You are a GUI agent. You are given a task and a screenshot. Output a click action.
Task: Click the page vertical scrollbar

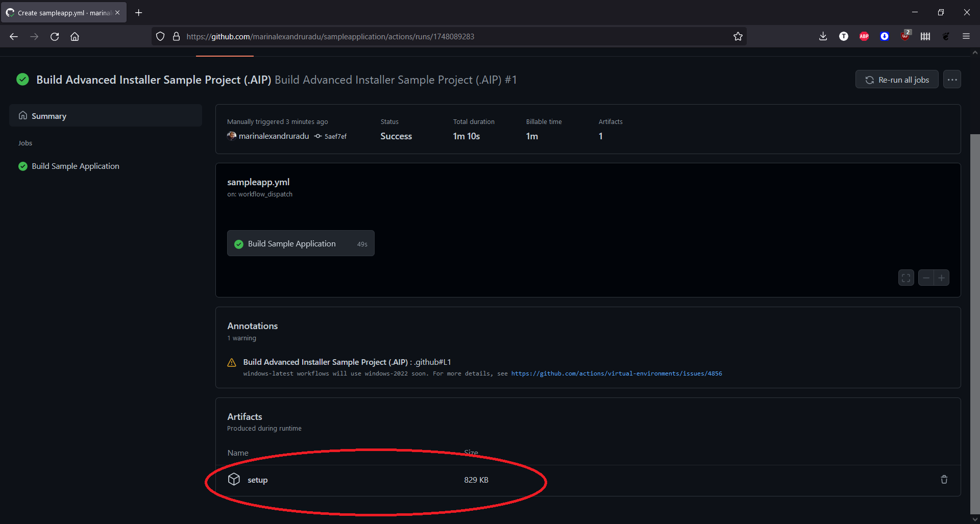[975, 325]
